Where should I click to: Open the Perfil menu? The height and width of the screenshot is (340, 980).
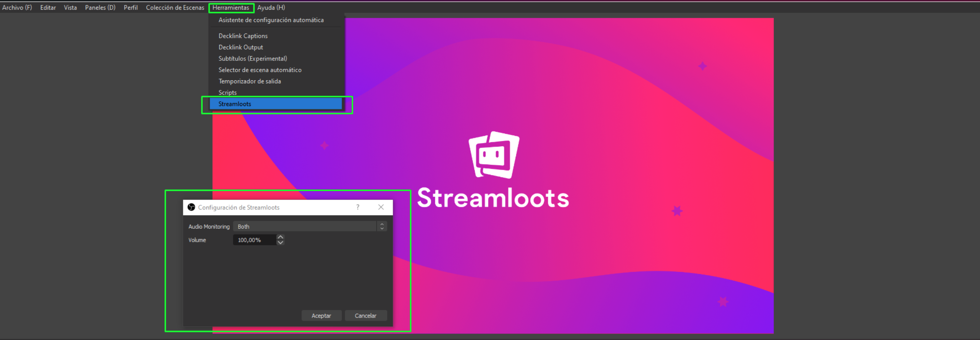[131, 7]
